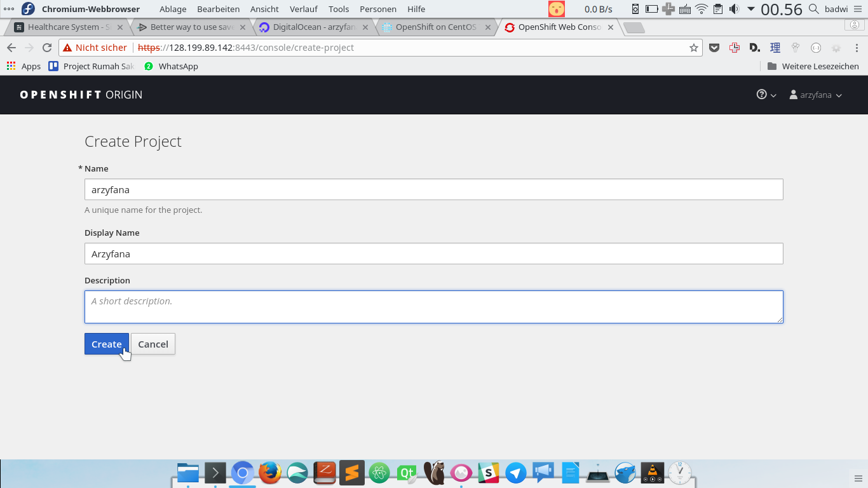Switch to the Better way to use tab
868x488 pixels.
click(x=192, y=27)
